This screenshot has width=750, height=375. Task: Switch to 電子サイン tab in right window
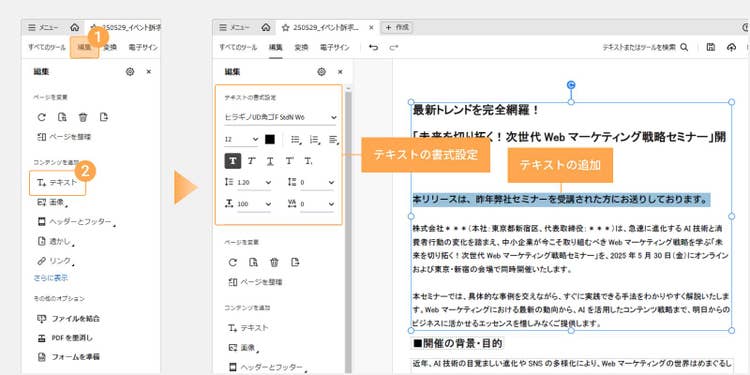point(335,47)
